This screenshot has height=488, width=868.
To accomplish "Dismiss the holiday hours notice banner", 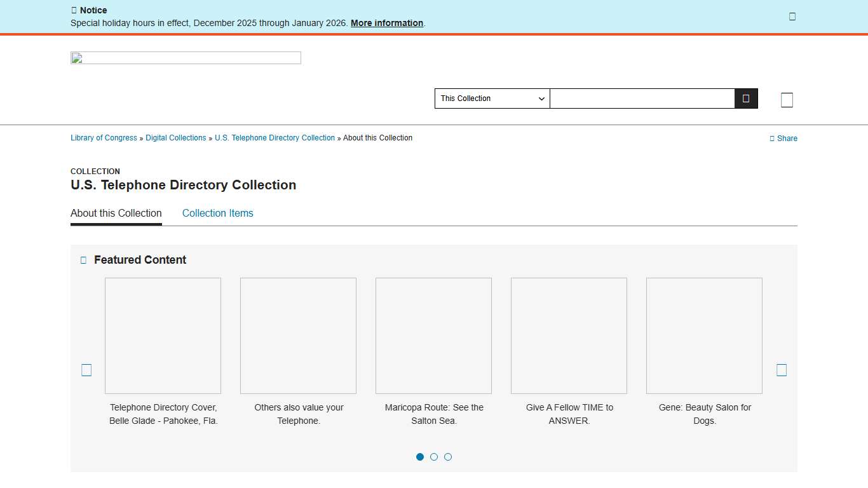I will tap(792, 16).
